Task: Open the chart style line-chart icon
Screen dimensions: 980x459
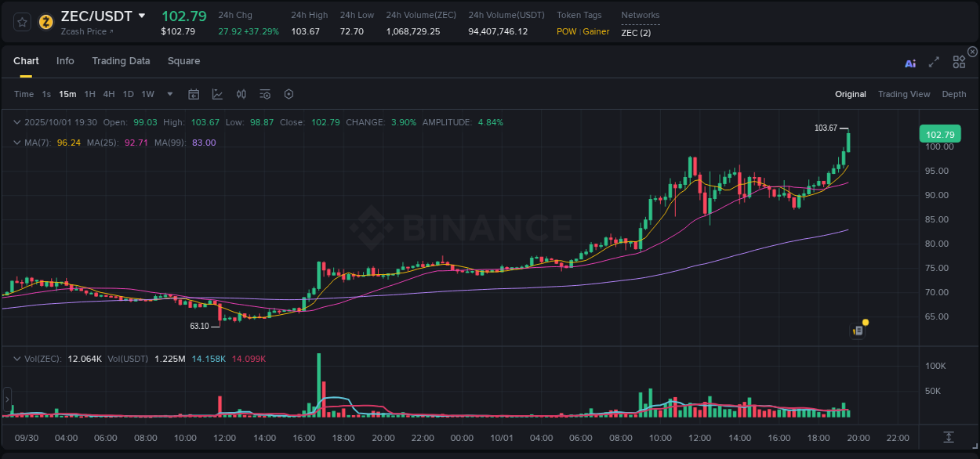Action: coord(217,94)
